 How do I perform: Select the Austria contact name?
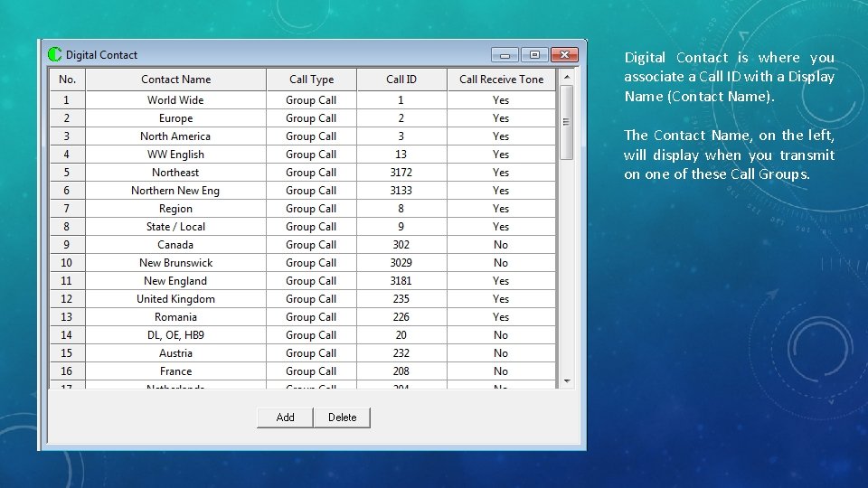[x=176, y=353]
